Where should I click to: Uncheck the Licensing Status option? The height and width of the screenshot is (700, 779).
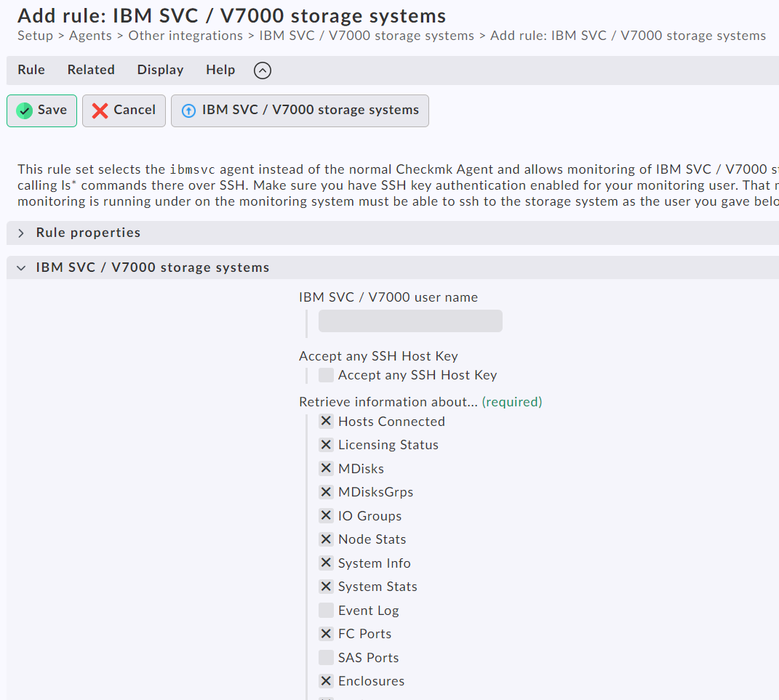(x=327, y=445)
